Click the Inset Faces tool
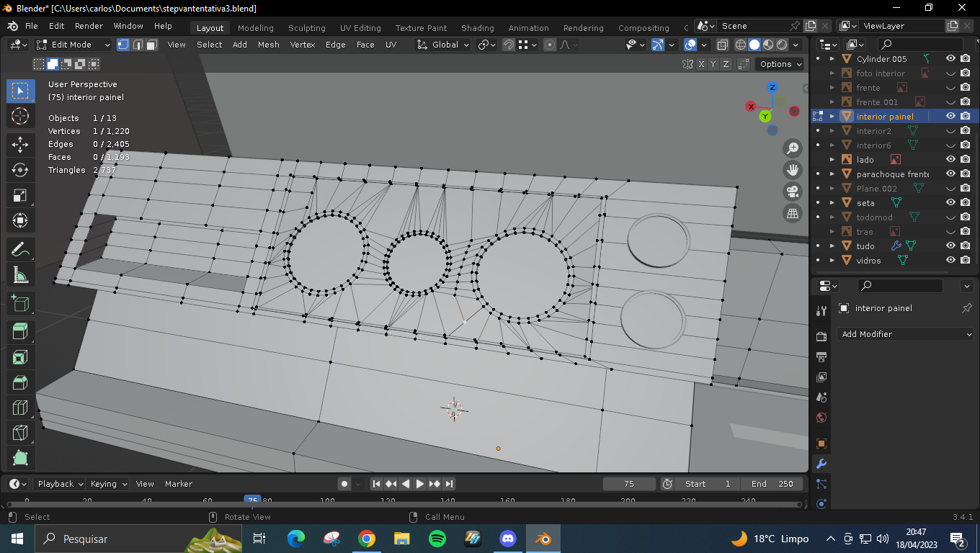 click(x=20, y=357)
